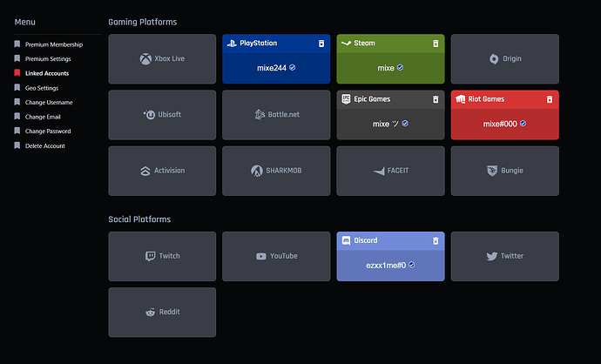
Task: Link a Twitch account
Action: tap(162, 256)
